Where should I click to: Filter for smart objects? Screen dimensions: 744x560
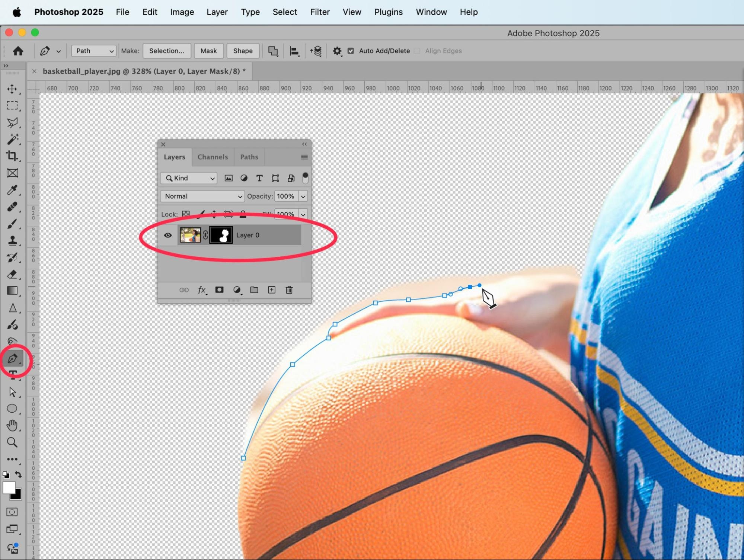tap(291, 178)
